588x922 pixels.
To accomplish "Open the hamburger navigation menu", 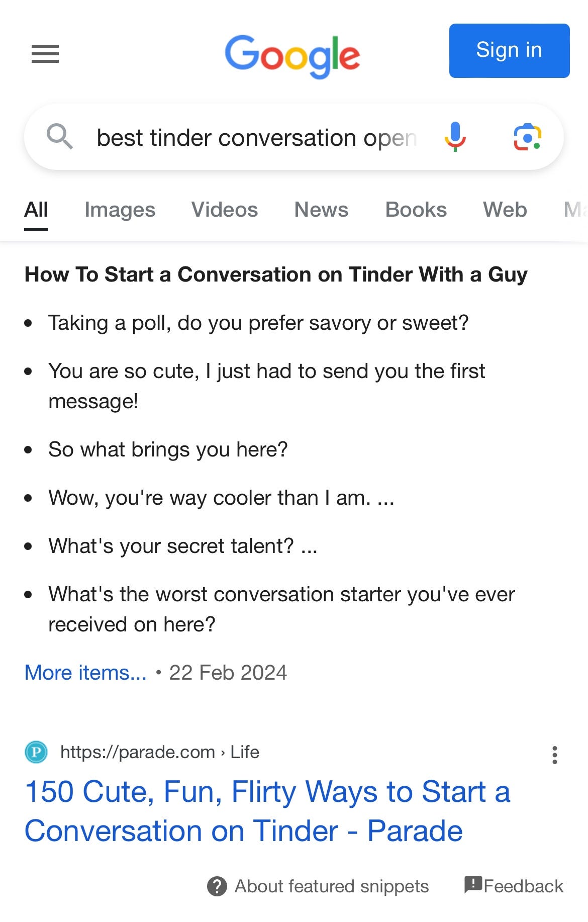I will click(45, 54).
